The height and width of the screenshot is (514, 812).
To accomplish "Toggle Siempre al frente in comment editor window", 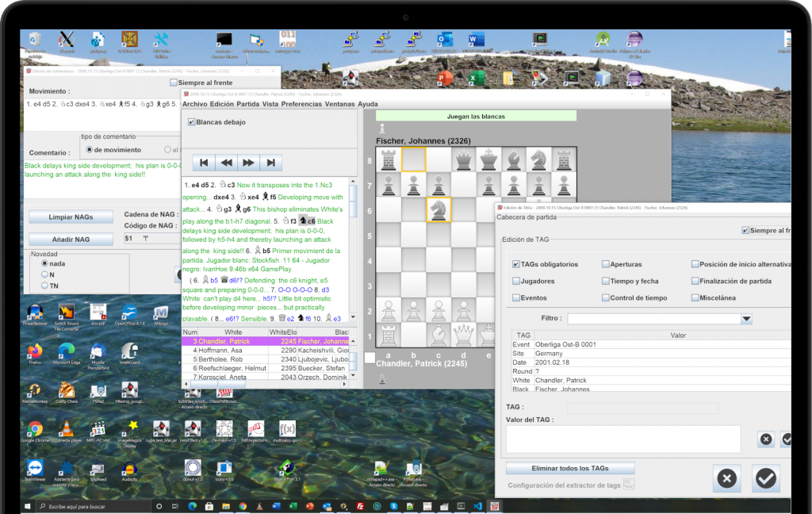I will click(x=174, y=82).
